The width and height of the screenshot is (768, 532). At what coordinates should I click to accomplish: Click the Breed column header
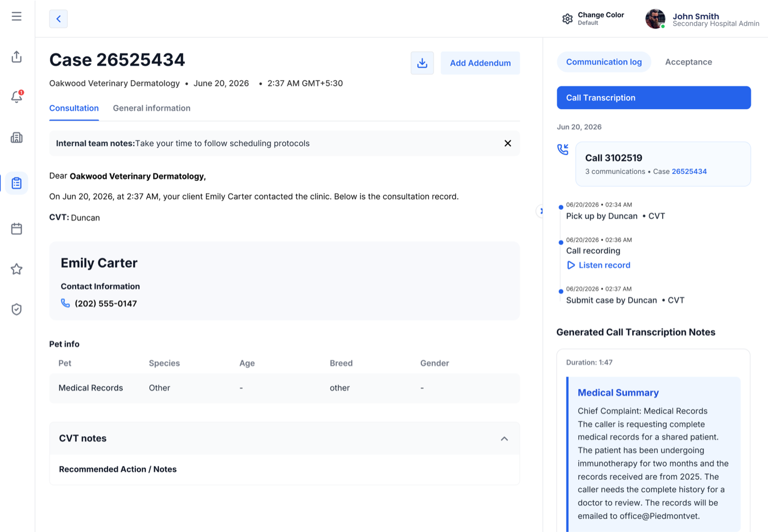[341, 363]
